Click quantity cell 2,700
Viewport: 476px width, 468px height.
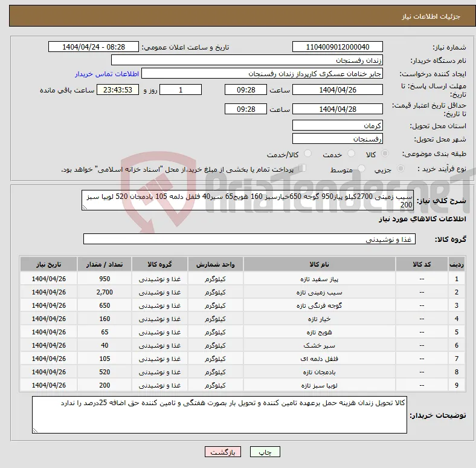tap(105, 292)
